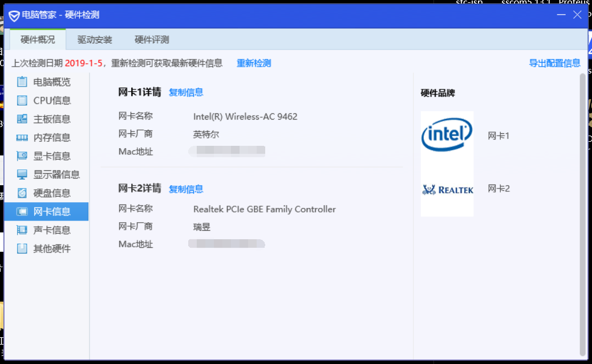592x364 pixels.
Task: Minimize the 硬件检测 window
Action: (561, 15)
